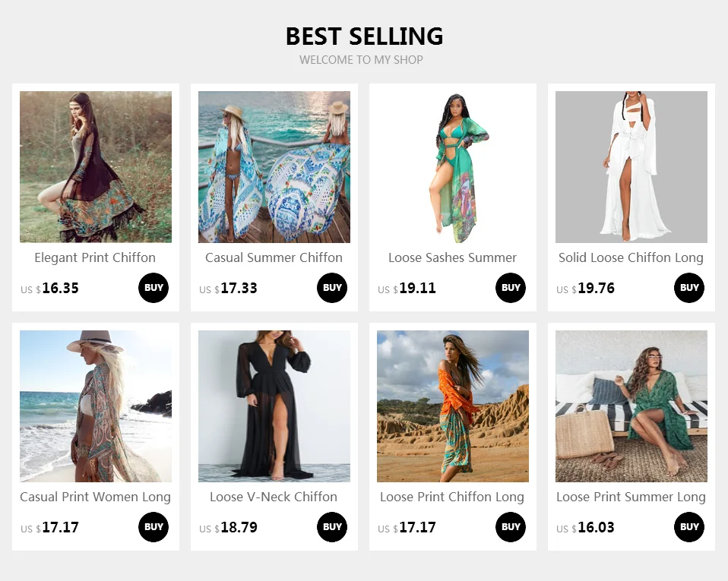
Task: Open the blue patterned beach cover-up photo
Action: [x=274, y=166]
